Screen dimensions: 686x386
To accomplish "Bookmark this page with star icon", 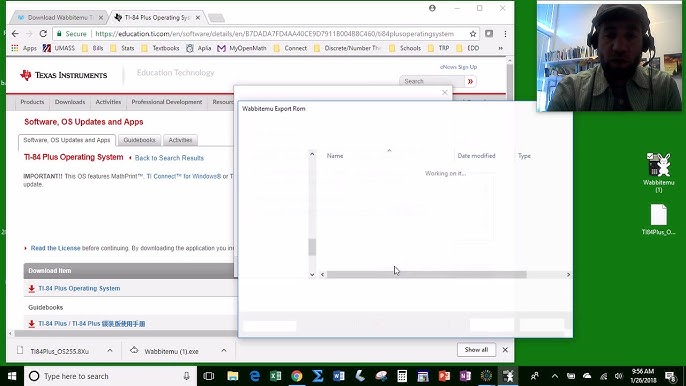I will coord(473,34).
